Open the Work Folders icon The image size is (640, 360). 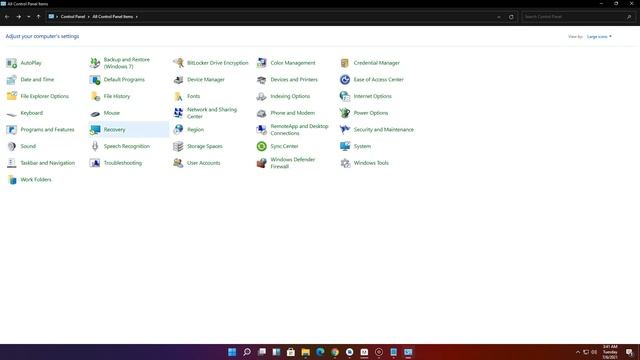12,180
